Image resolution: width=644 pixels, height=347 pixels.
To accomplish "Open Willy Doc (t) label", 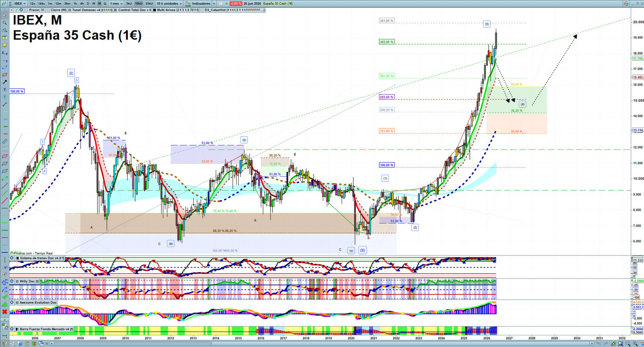I will click(x=29, y=281).
